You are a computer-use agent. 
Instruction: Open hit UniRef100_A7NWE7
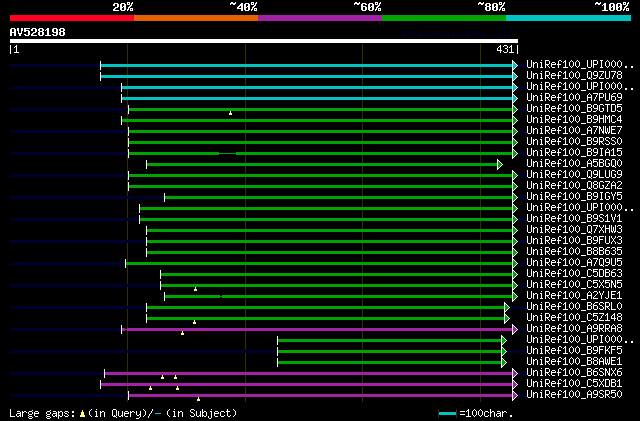[574, 131]
